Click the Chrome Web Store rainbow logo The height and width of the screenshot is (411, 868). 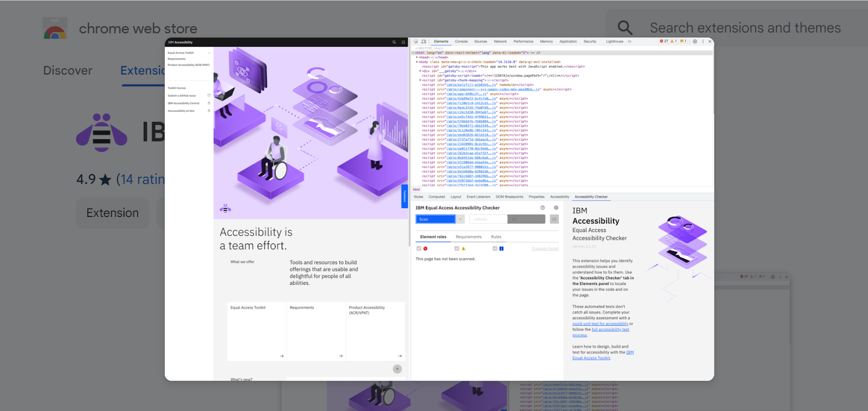(55, 29)
